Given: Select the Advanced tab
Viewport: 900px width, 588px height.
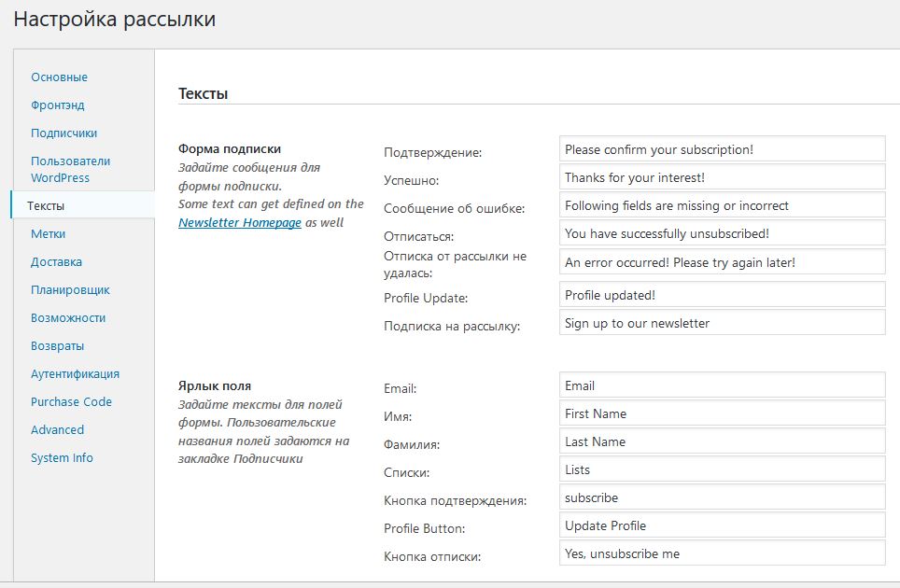Looking at the screenshot, I should click(57, 430).
